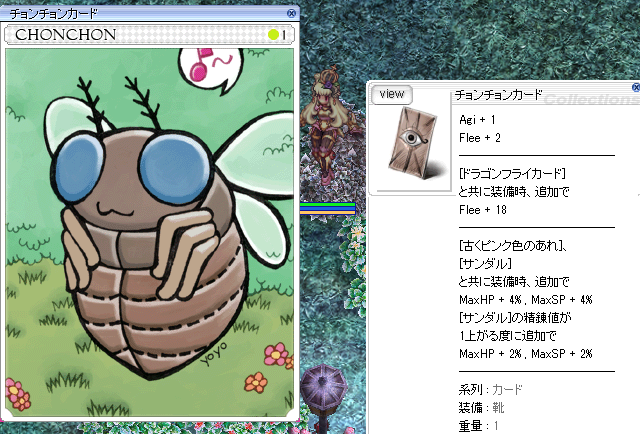Click the item name in description window
Viewport: 640px width, 434px height.
[x=498, y=96]
